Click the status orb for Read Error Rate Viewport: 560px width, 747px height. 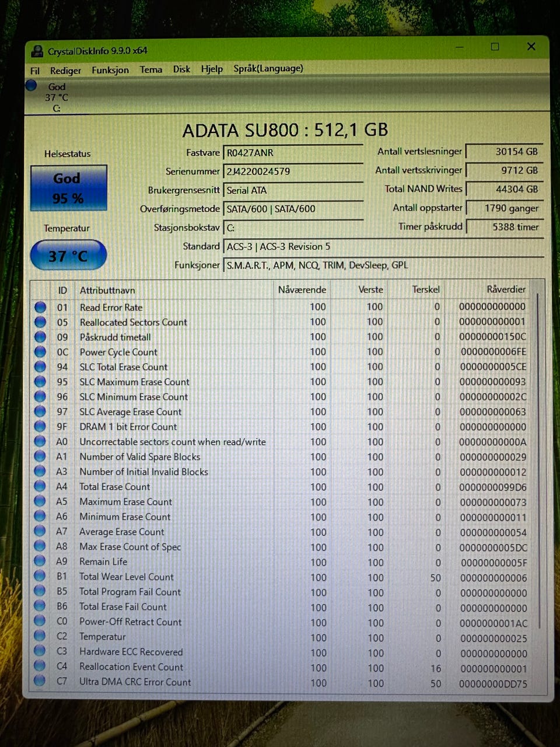(40, 307)
